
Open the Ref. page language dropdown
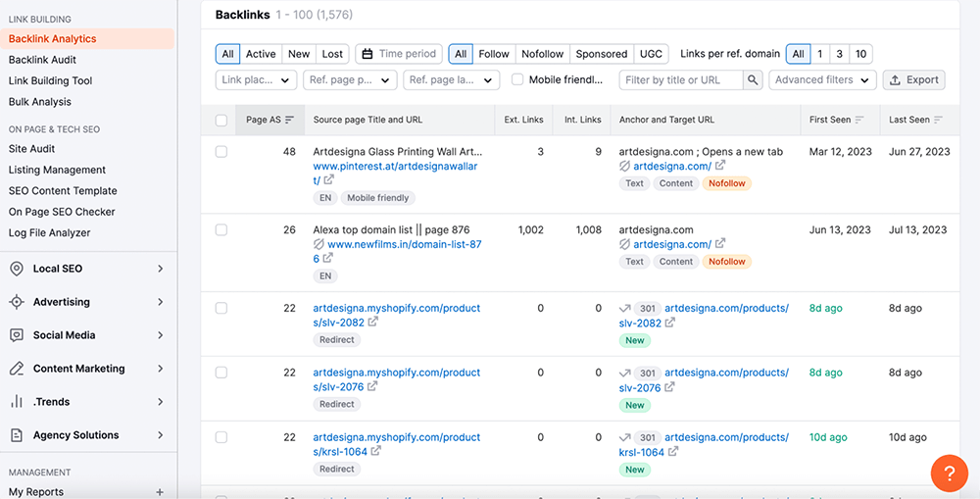coord(451,80)
